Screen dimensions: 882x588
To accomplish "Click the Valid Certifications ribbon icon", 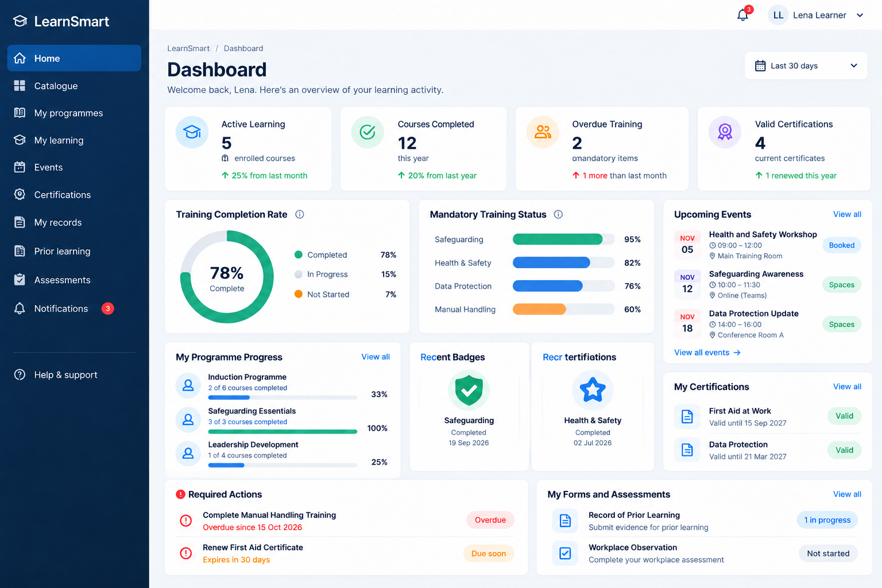I will pos(725,132).
